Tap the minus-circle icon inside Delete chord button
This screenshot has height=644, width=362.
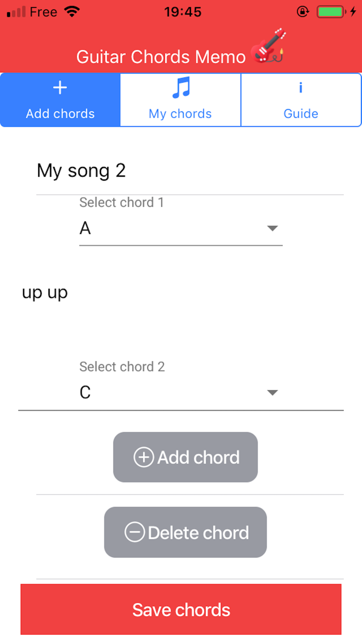(135, 532)
